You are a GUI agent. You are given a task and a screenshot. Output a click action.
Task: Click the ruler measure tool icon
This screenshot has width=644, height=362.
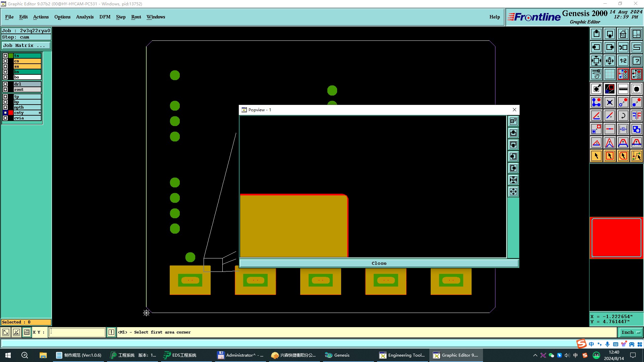[x=623, y=89]
